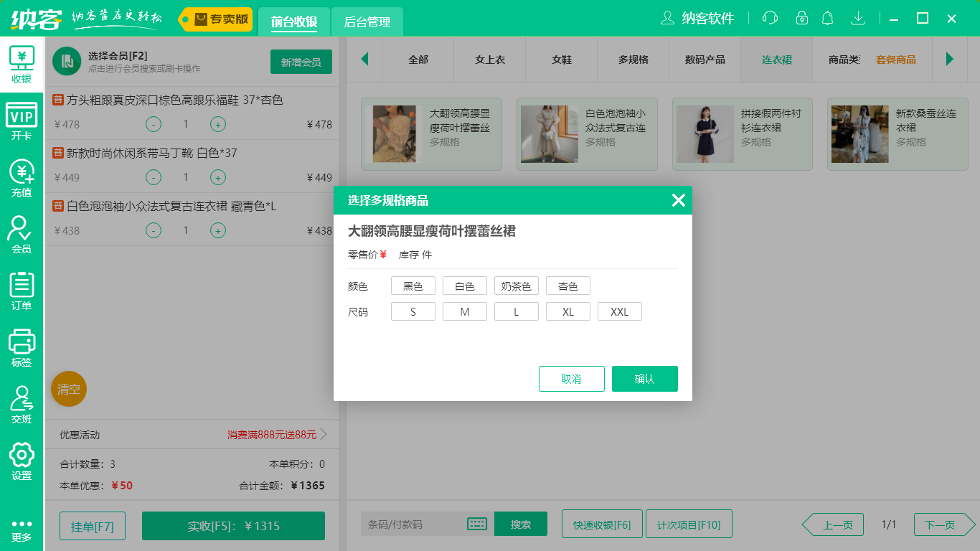
Task: Select the 标签 label printing icon
Action: coord(22,348)
